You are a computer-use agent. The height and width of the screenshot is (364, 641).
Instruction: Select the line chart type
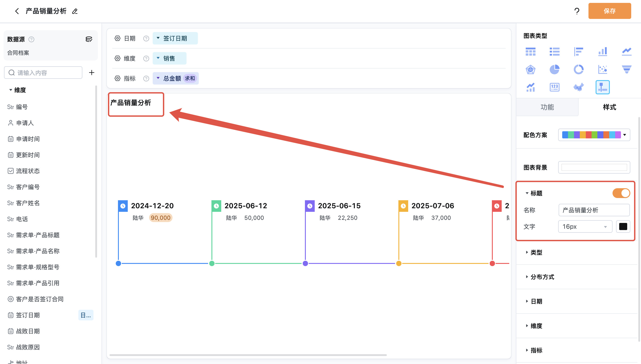627,51
